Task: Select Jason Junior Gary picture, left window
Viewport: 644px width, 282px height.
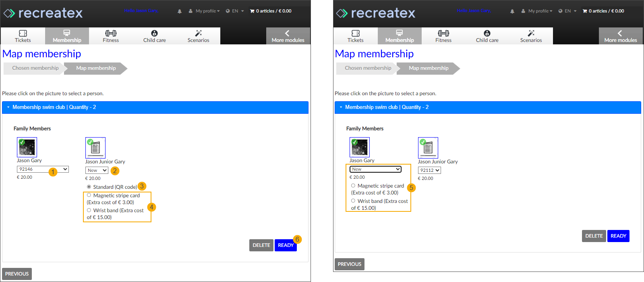Action: coord(95,148)
